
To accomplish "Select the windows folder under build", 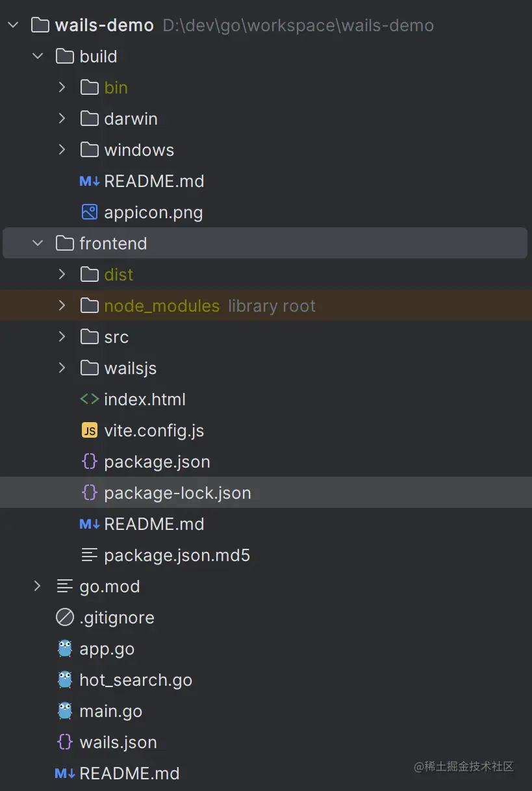I will [x=139, y=150].
